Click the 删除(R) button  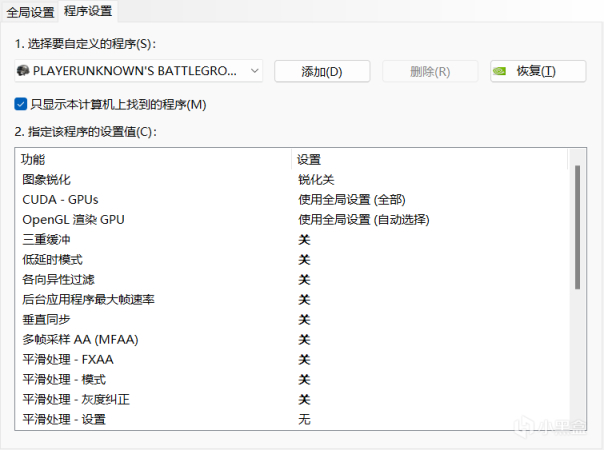430,71
